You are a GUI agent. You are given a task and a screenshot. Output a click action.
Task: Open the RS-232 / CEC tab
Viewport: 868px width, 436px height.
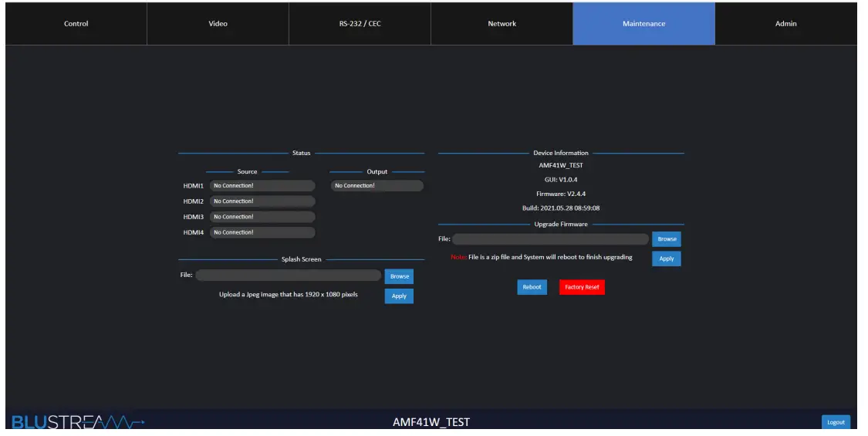360,24
